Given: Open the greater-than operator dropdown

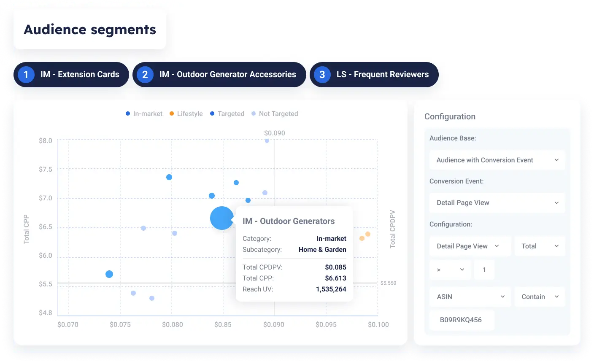Looking at the screenshot, I should tap(450, 270).
